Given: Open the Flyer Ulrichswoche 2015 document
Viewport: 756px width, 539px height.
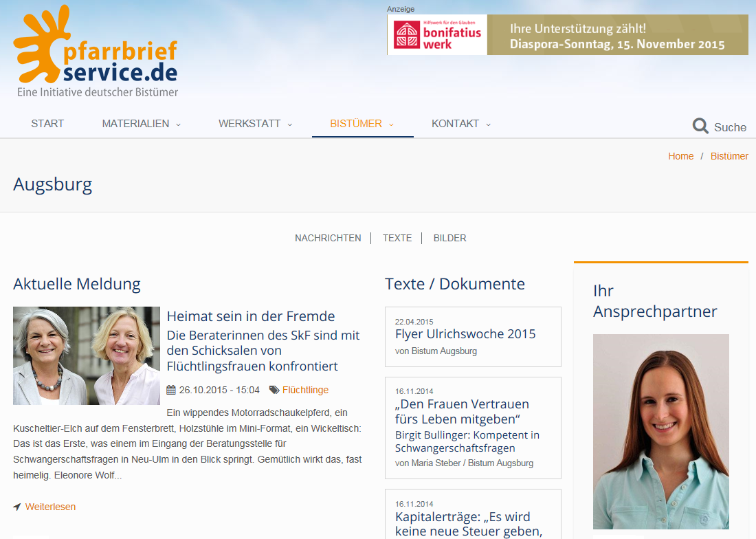Looking at the screenshot, I should (x=465, y=333).
